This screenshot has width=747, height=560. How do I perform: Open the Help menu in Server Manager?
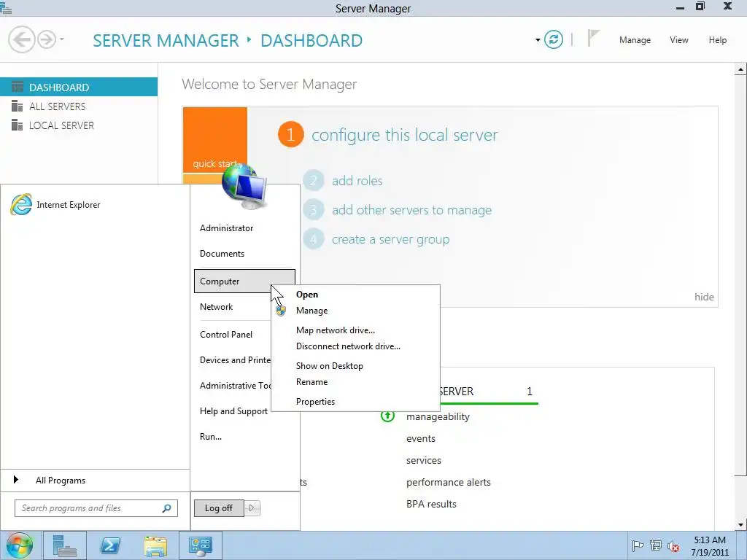coord(718,40)
